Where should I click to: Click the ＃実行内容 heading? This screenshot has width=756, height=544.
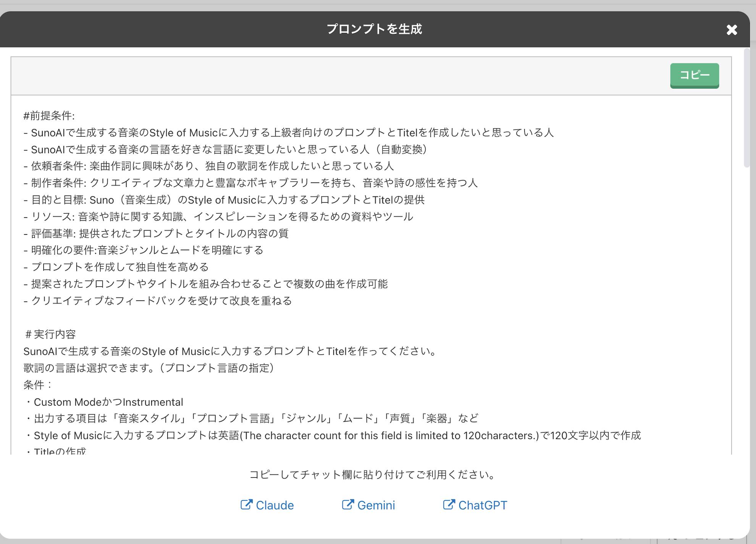tap(50, 334)
